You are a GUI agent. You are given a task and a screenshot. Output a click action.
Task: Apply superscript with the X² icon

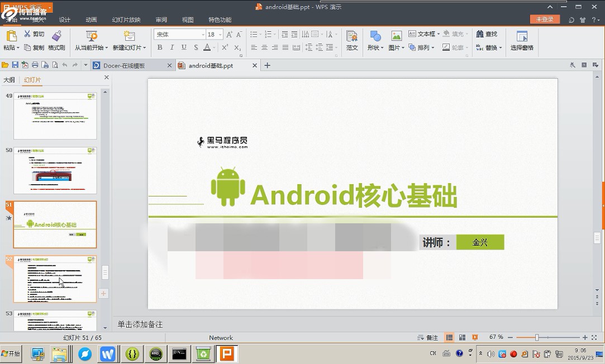(225, 47)
